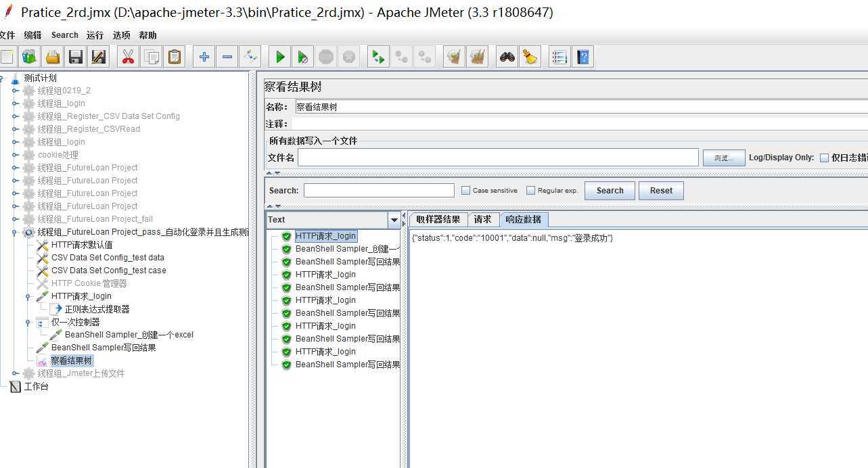Open Search with the binoculars icon
Viewport: 868px width, 468px height.
click(507, 57)
